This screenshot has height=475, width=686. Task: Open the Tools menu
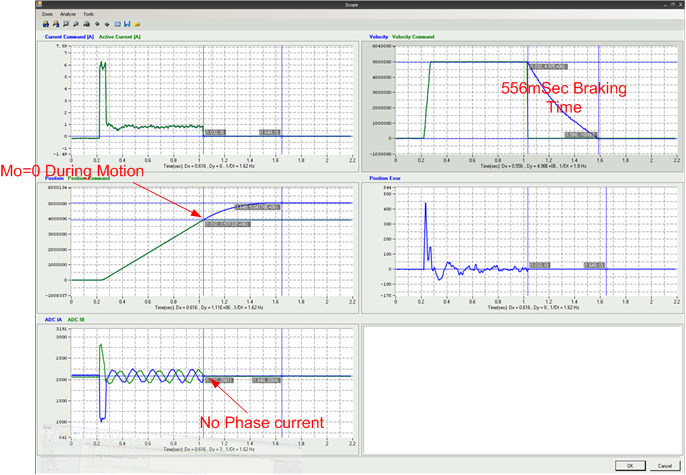[89, 15]
